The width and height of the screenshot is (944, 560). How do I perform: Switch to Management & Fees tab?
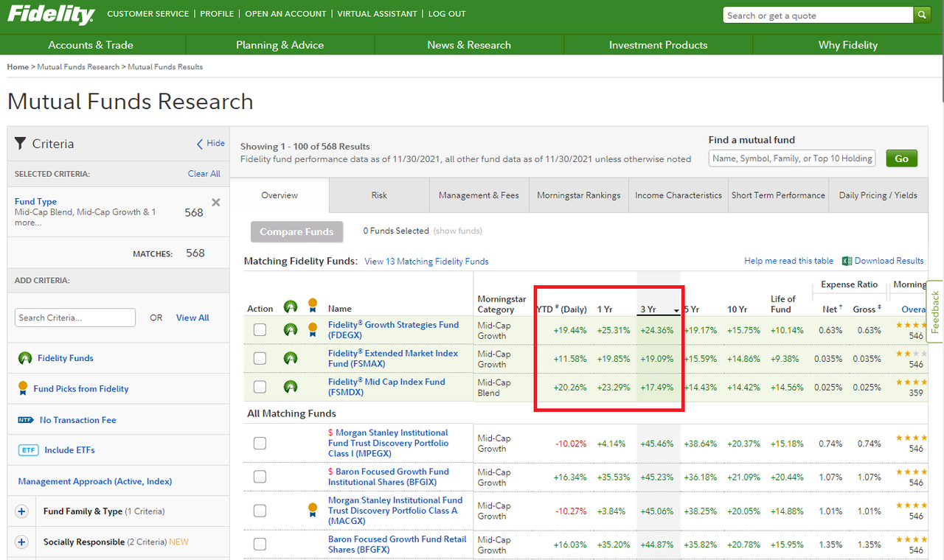tap(479, 195)
